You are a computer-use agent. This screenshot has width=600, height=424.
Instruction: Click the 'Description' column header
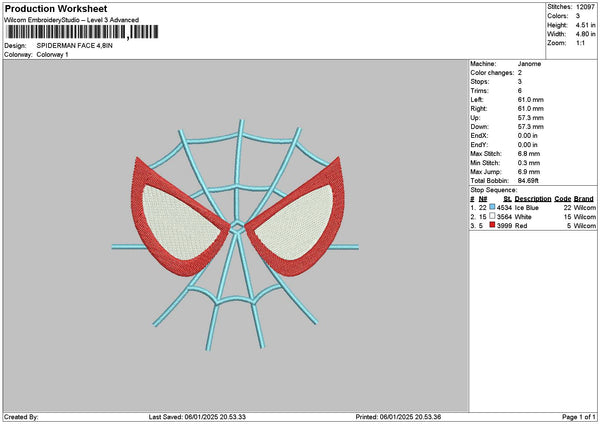[x=533, y=199]
